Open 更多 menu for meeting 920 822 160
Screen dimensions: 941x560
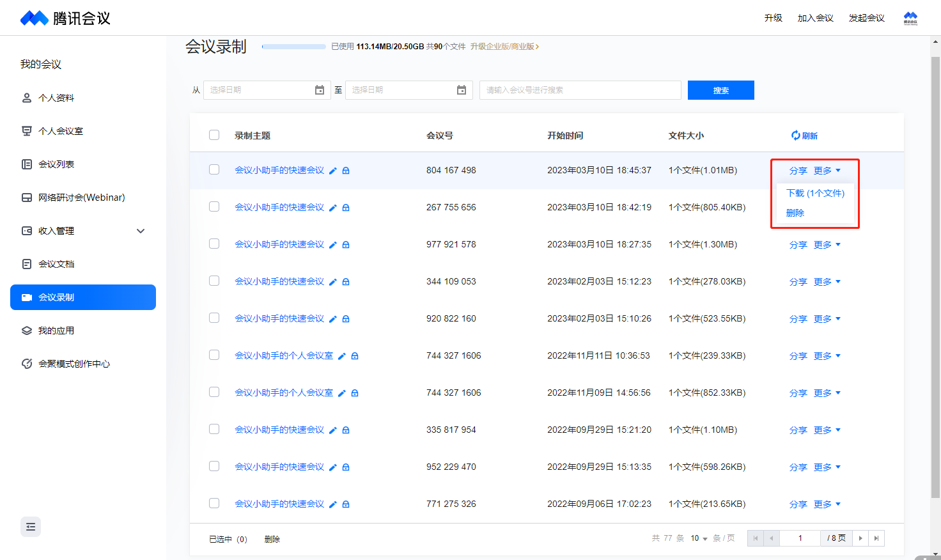827,319
